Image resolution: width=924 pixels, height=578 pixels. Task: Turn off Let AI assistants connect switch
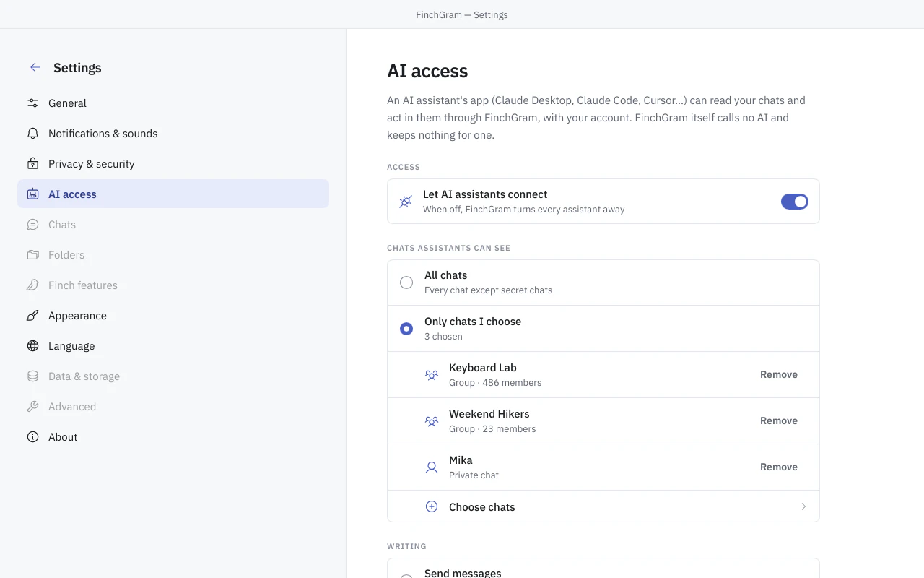(795, 202)
